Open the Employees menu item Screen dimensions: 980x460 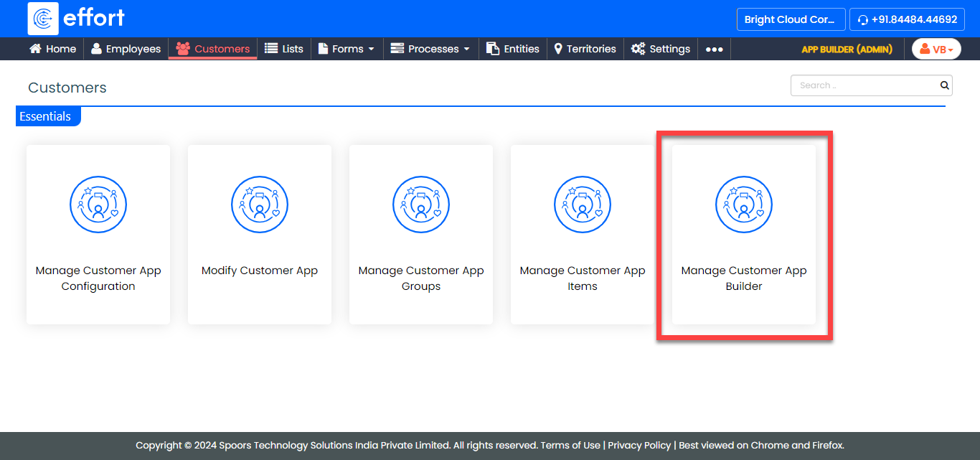pos(126,49)
